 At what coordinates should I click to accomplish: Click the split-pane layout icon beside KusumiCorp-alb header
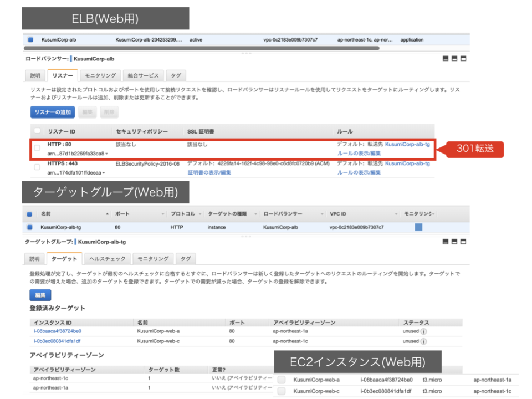click(x=454, y=58)
